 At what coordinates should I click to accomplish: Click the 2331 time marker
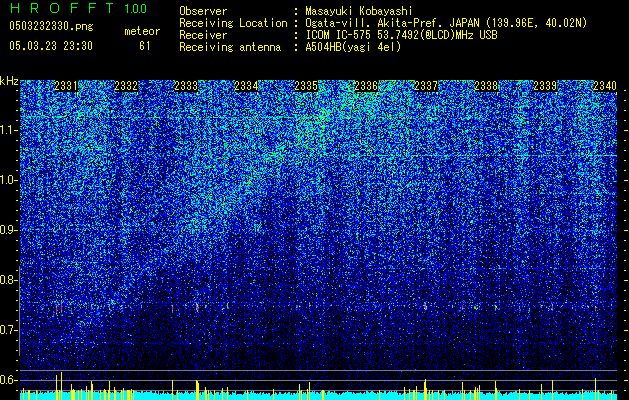coord(66,86)
